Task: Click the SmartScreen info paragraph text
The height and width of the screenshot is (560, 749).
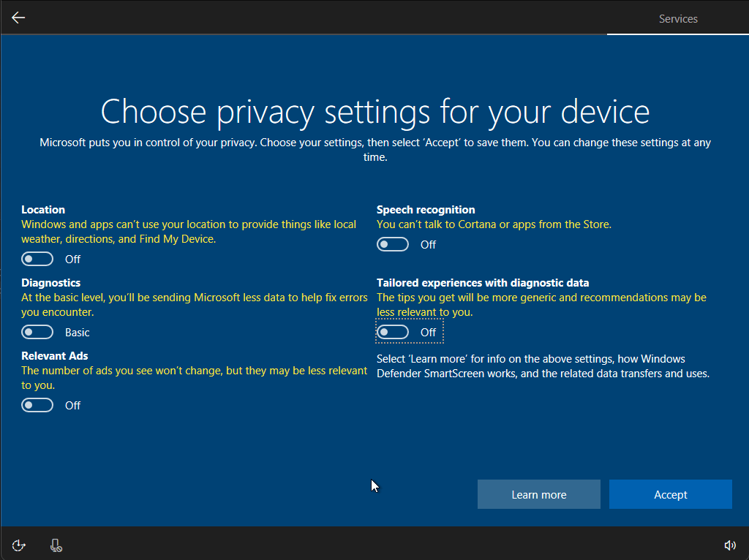Action: click(542, 366)
